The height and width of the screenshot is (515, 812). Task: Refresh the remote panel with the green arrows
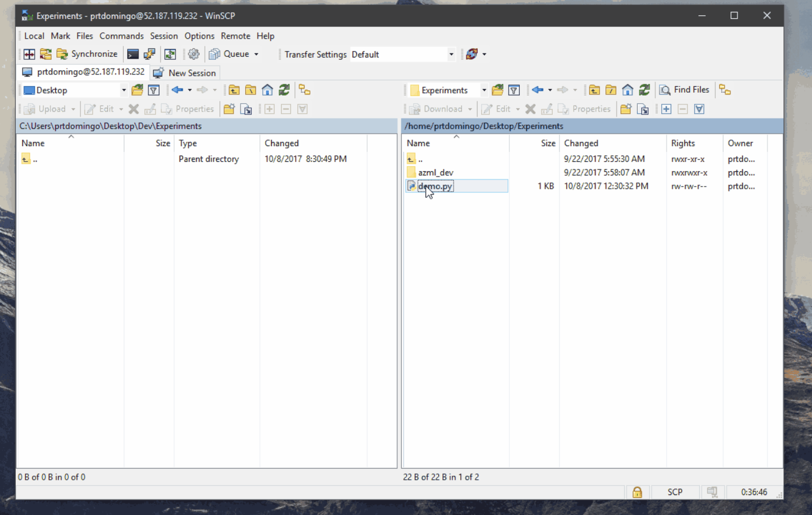(x=644, y=90)
